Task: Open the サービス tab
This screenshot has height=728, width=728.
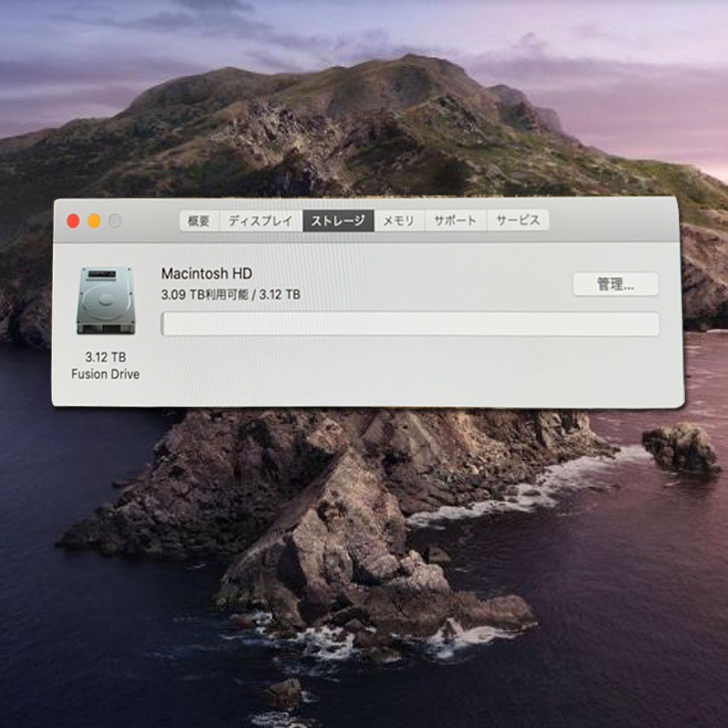Action: pyautogui.click(x=517, y=221)
